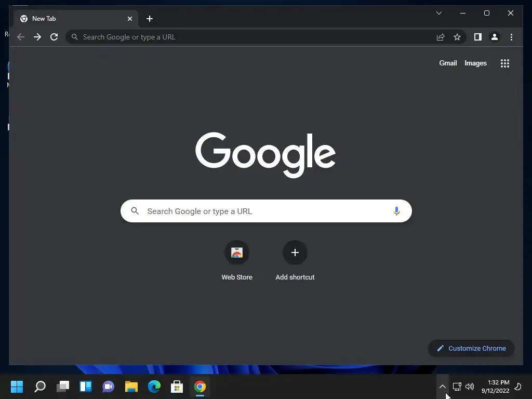Open the Gmail link
The height and width of the screenshot is (399, 532).
click(x=448, y=63)
